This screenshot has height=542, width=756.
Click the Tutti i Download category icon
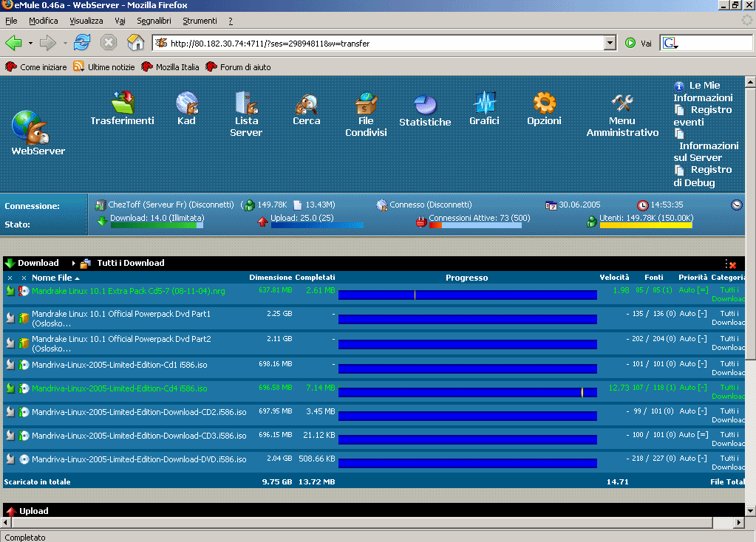point(86,263)
